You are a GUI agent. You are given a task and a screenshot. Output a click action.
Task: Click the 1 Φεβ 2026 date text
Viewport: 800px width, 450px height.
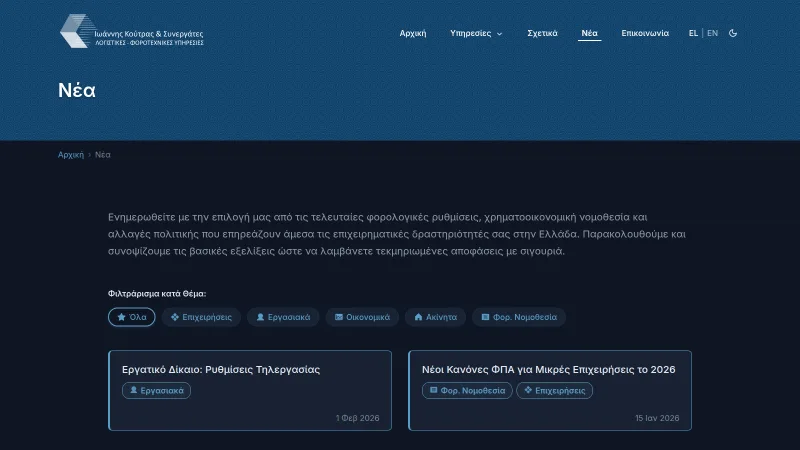[x=358, y=418]
